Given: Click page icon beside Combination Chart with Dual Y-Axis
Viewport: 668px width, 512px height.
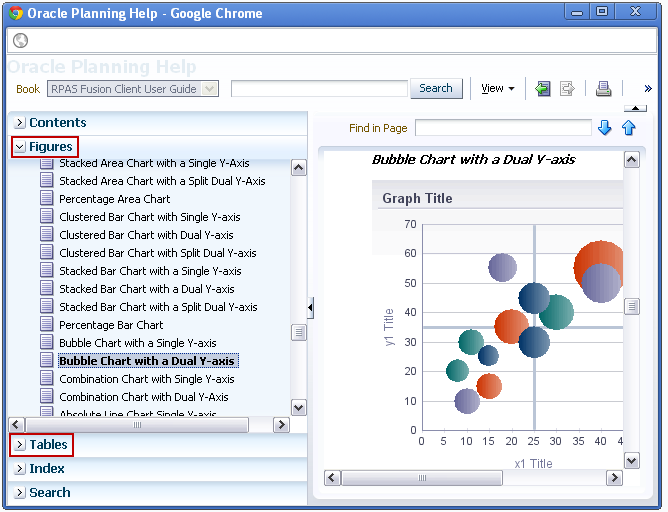Looking at the screenshot, I should [47, 397].
